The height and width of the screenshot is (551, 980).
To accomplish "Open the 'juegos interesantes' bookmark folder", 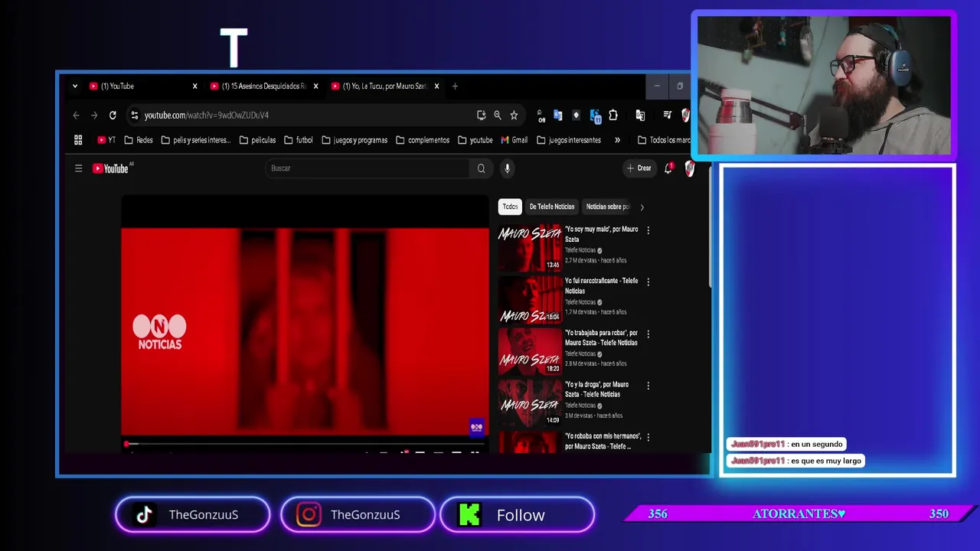I will 569,140.
